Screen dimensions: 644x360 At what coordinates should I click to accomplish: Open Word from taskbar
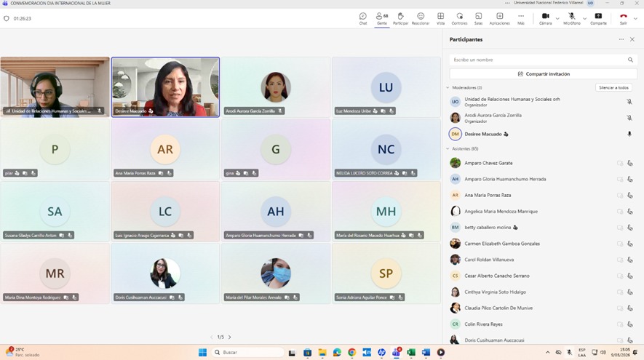[x=426, y=352]
